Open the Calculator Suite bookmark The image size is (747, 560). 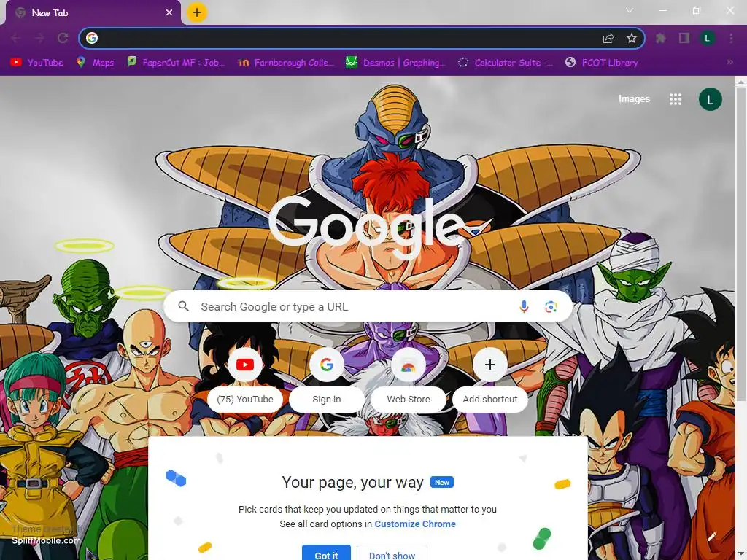(506, 63)
